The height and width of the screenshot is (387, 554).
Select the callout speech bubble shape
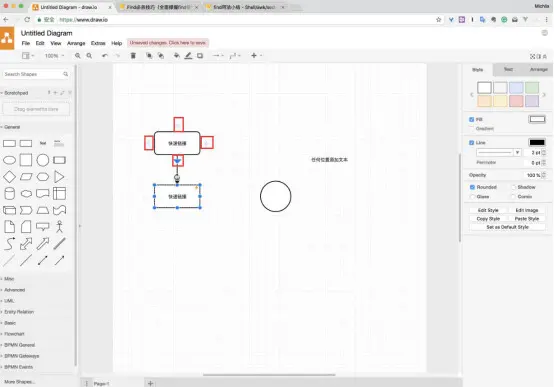[43, 227]
